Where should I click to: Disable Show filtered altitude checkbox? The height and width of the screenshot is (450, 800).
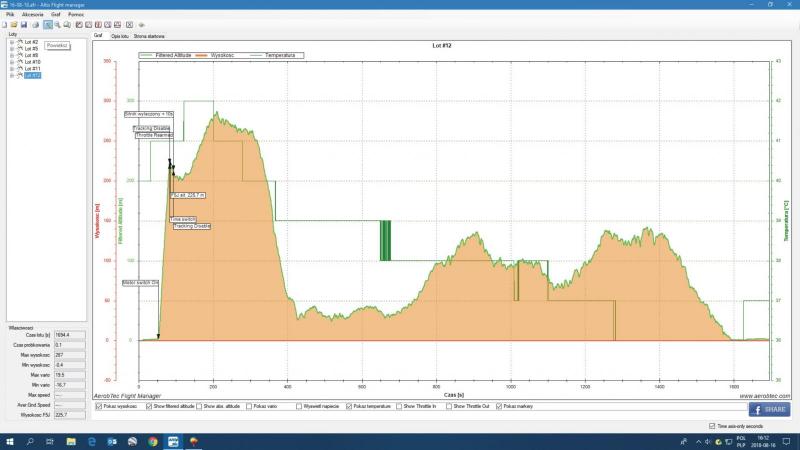pos(149,407)
